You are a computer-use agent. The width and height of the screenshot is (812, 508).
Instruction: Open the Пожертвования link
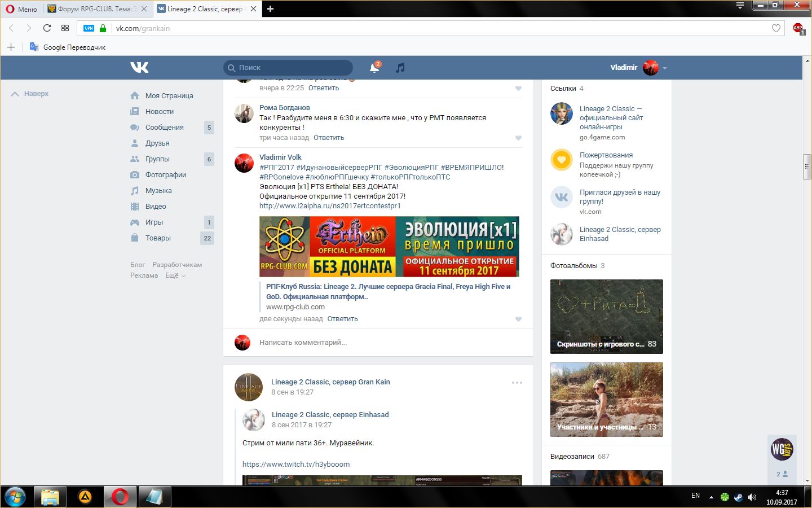(x=606, y=155)
